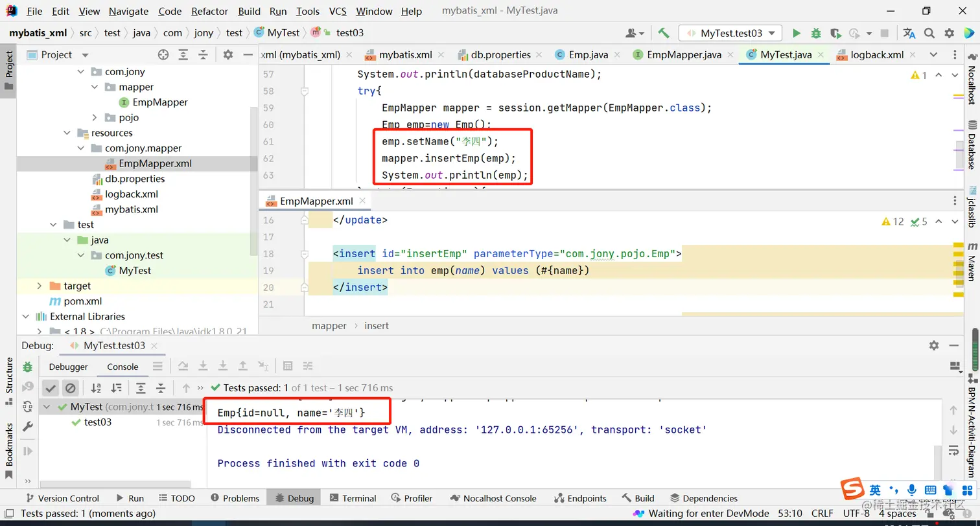Image resolution: width=980 pixels, height=526 pixels.
Task: Collapse all test results in the tree
Action: [x=160, y=388]
